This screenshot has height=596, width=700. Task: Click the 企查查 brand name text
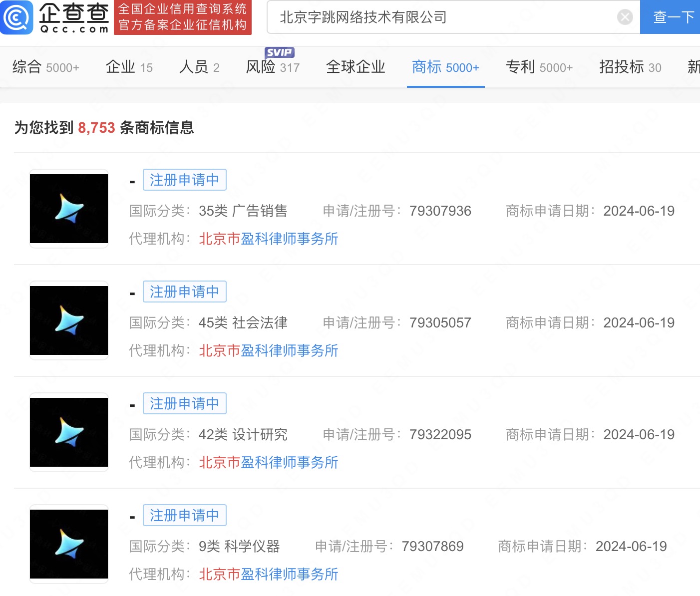[x=74, y=12]
